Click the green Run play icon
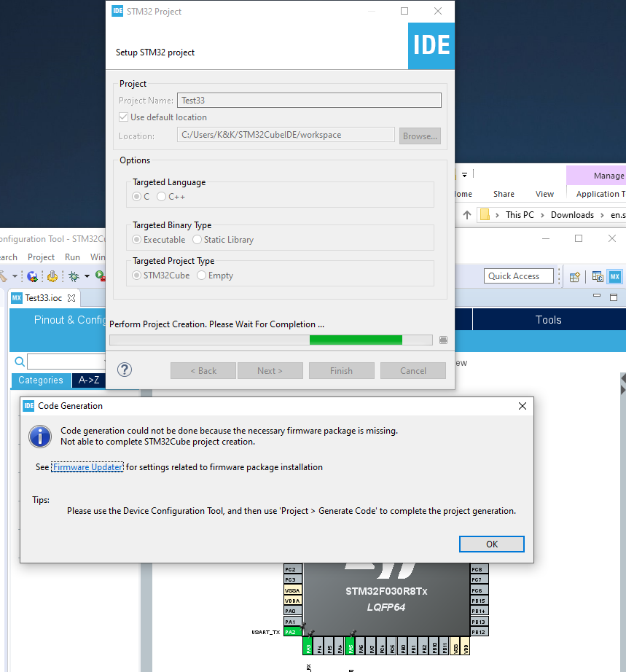The height and width of the screenshot is (672, 626). click(x=101, y=276)
